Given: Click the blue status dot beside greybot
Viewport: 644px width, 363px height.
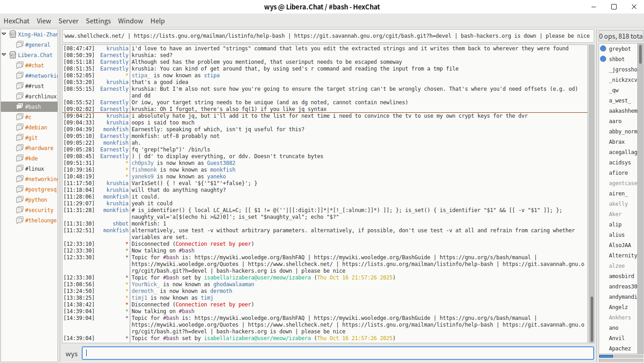Looking at the screenshot, I should (603, 49).
